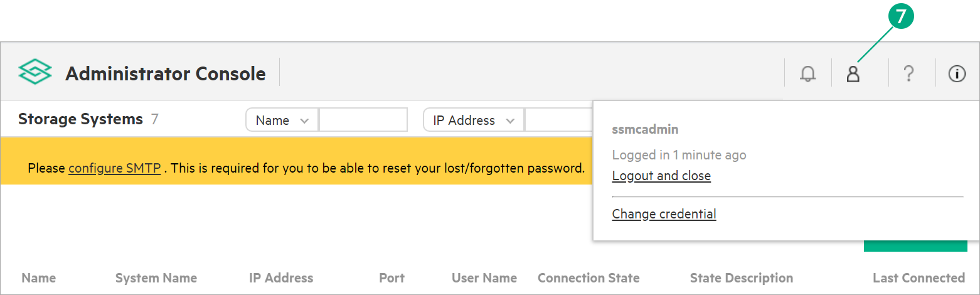Screen dimensions: 980x295
Task: Sort by Port column header
Action: [x=392, y=278]
